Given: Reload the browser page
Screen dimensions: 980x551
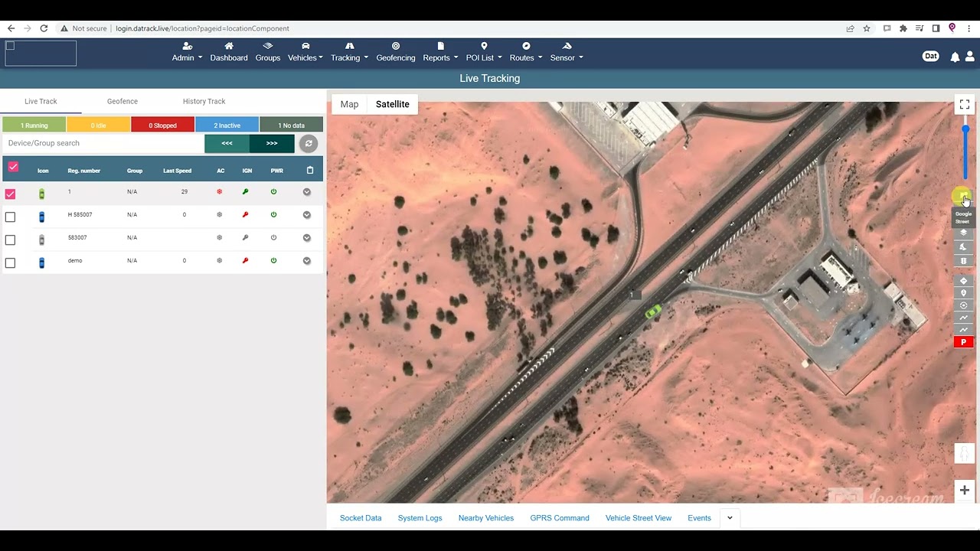Looking at the screenshot, I should click(44, 28).
